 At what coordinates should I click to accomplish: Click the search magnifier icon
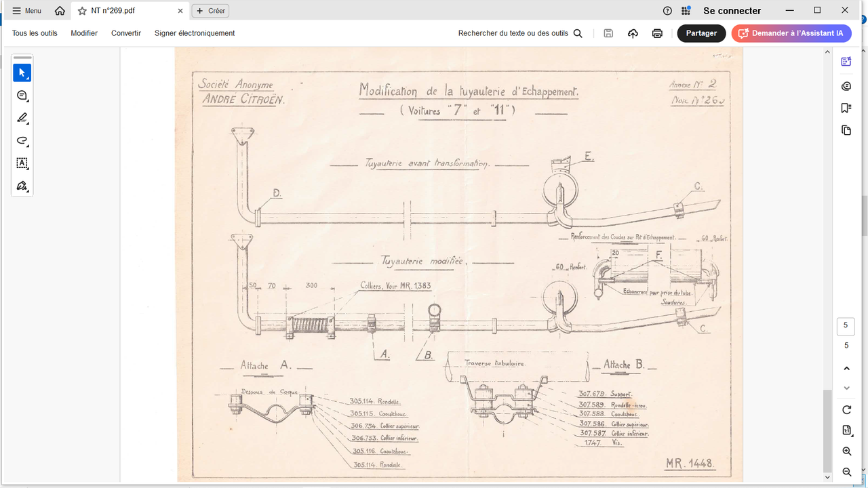(x=578, y=33)
